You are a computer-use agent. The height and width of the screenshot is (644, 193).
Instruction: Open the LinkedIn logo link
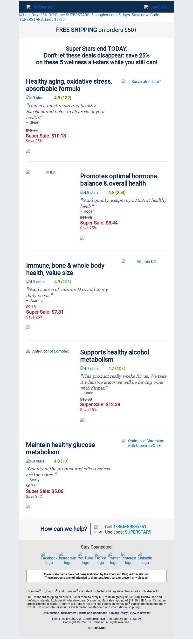point(145,558)
